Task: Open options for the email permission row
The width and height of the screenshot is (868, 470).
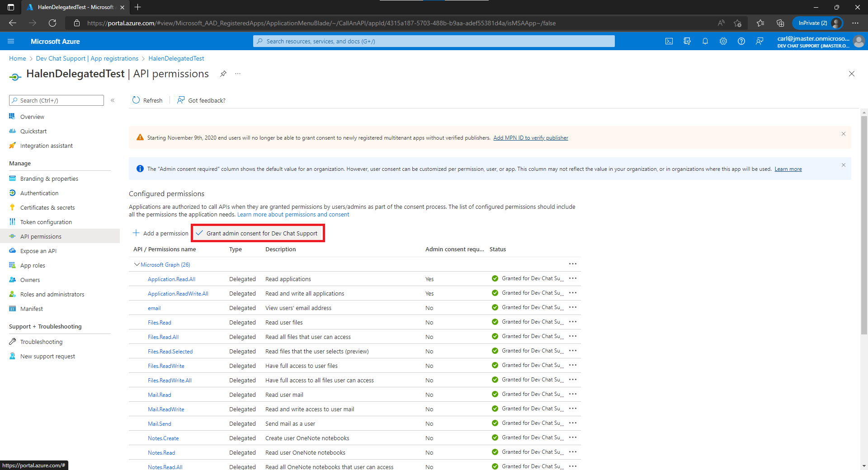Action: point(573,308)
